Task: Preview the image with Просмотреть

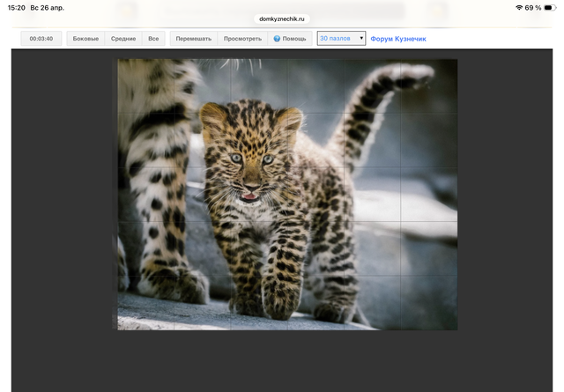Action: coord(242,39)
